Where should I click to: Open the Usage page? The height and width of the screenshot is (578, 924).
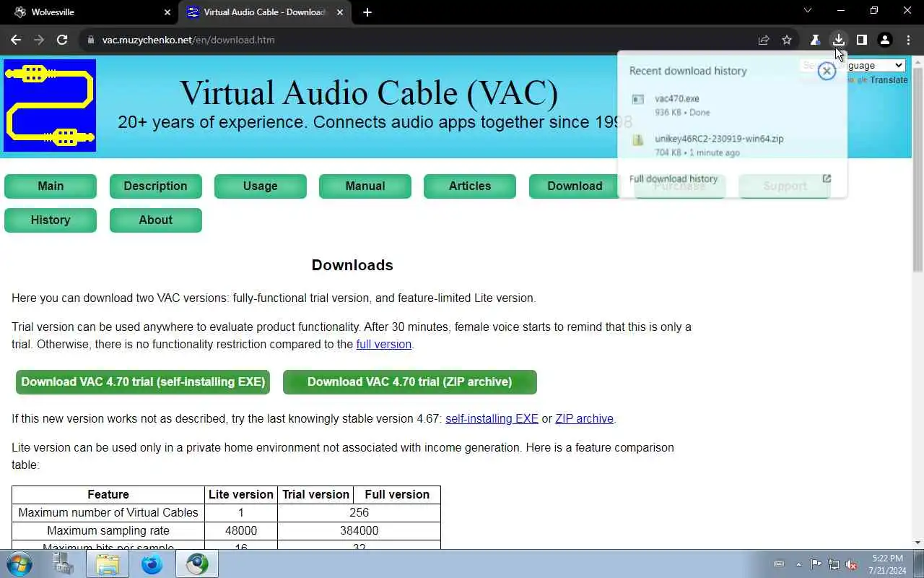click(x=260, y=186)
